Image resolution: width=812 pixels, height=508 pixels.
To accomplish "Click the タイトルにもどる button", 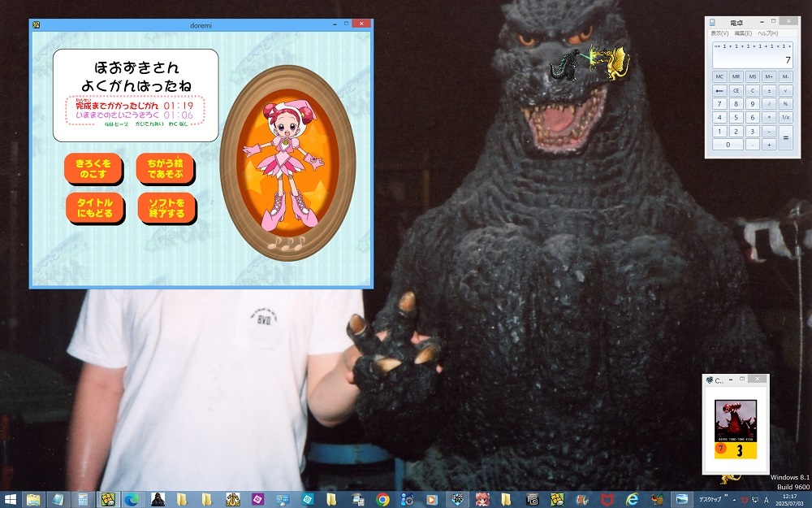I will pyautogui.click(x=95, y=208).
